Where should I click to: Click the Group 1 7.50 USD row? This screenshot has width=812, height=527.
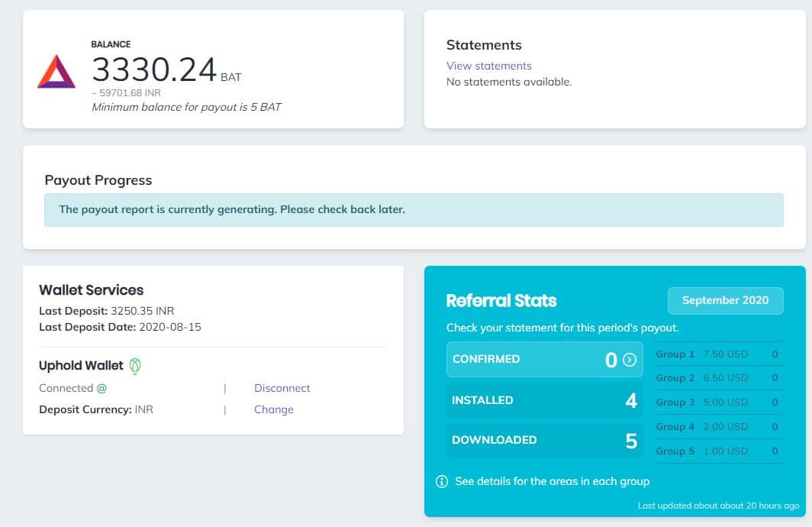[717, 354]
